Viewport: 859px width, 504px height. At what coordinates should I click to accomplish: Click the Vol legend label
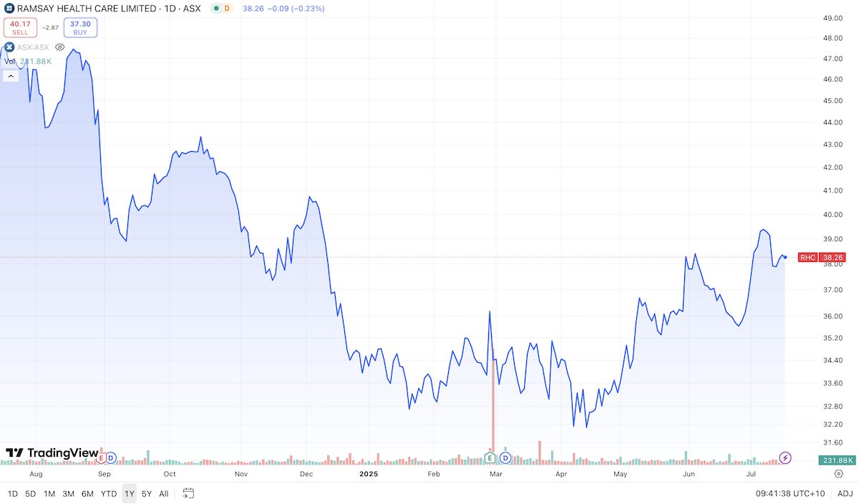(x=10, y=61)
